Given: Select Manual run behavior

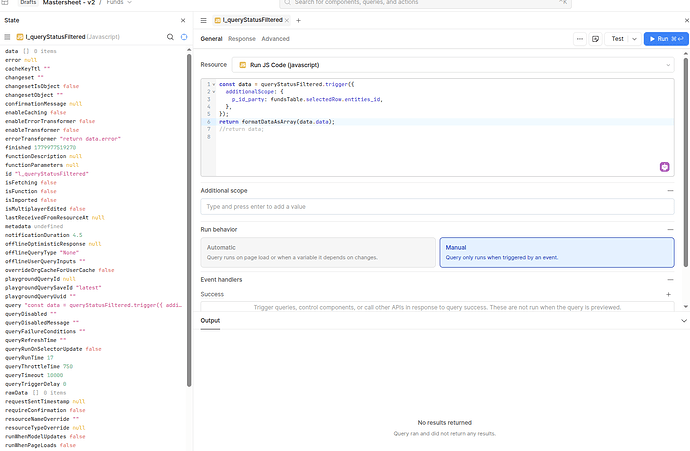Looking at the screenshot, I should pyautogui.click(x=557, y=253).
